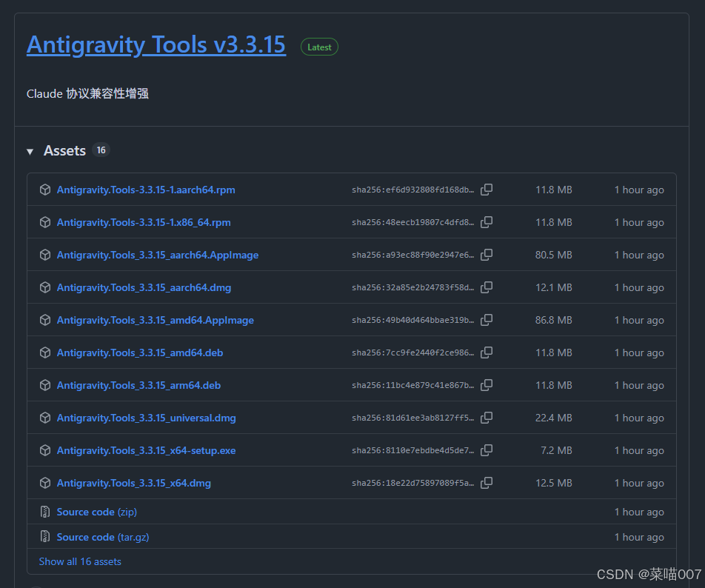Click 1 hour ago in Source code (zip) row
Screen dimensions: 705x588
pyautogui.click(x=639, y=512)
